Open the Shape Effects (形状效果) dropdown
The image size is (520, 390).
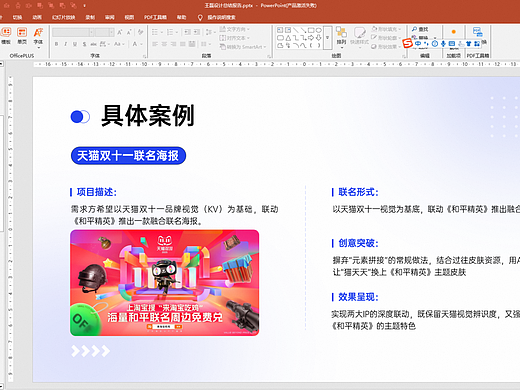(x=387, y=47)
